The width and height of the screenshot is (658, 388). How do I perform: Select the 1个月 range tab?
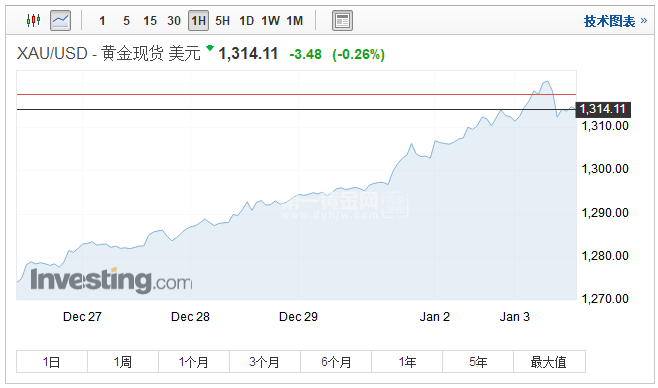(194, 362)
